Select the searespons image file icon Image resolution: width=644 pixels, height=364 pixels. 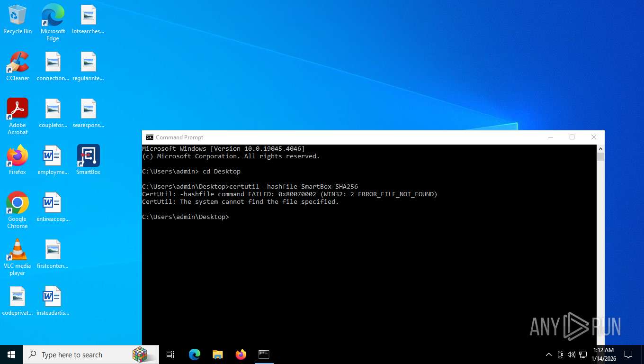(88, 113)
